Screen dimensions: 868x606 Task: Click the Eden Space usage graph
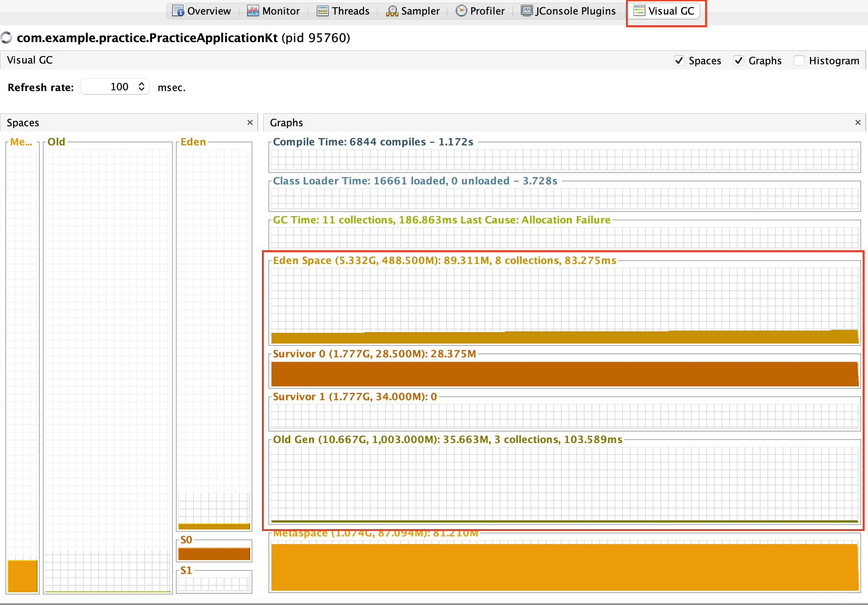click(x=564, y=305)
